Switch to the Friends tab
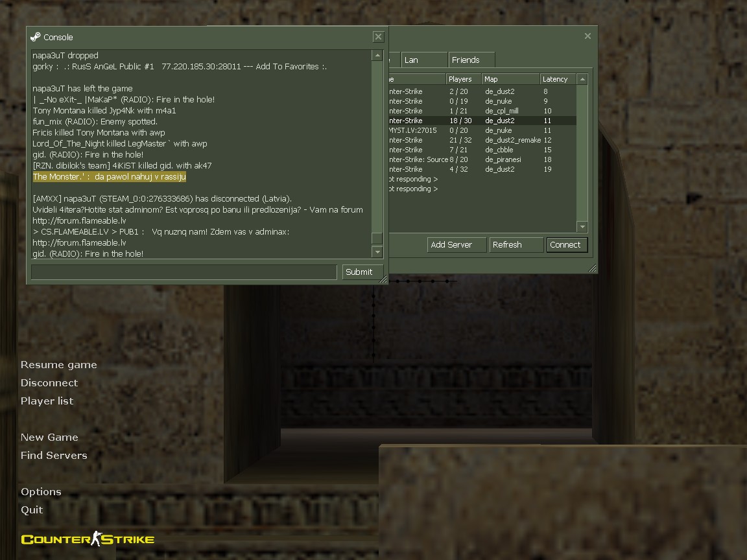747x560 pixels. (x=471, y=60)
